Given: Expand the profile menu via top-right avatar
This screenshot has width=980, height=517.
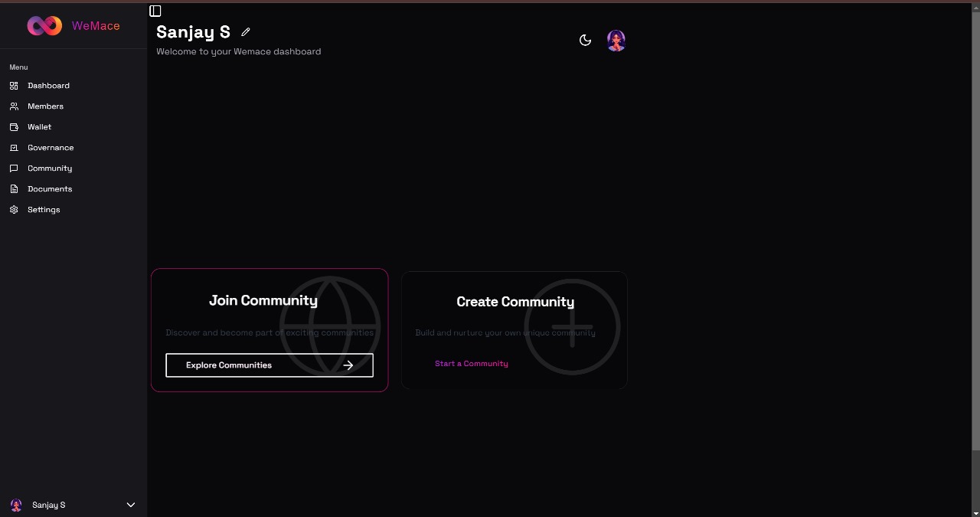Looking at the screenshot, I should click(616, 40).
